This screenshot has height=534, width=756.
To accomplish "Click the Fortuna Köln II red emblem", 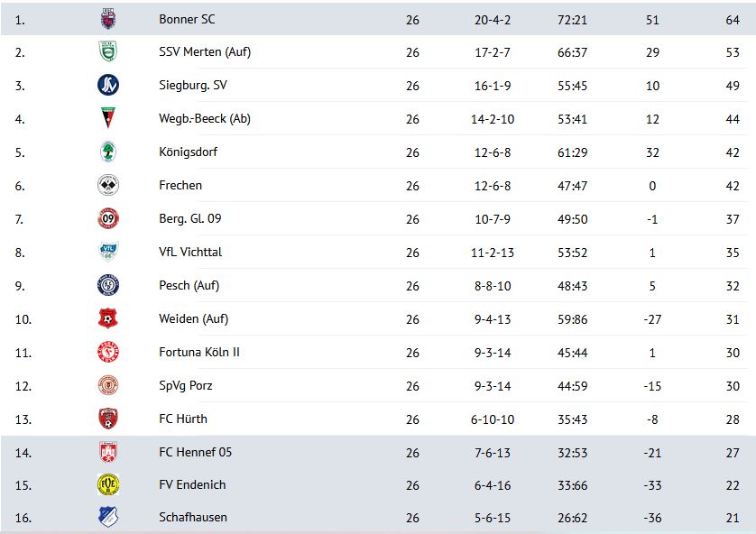I will tap(108, 352).
